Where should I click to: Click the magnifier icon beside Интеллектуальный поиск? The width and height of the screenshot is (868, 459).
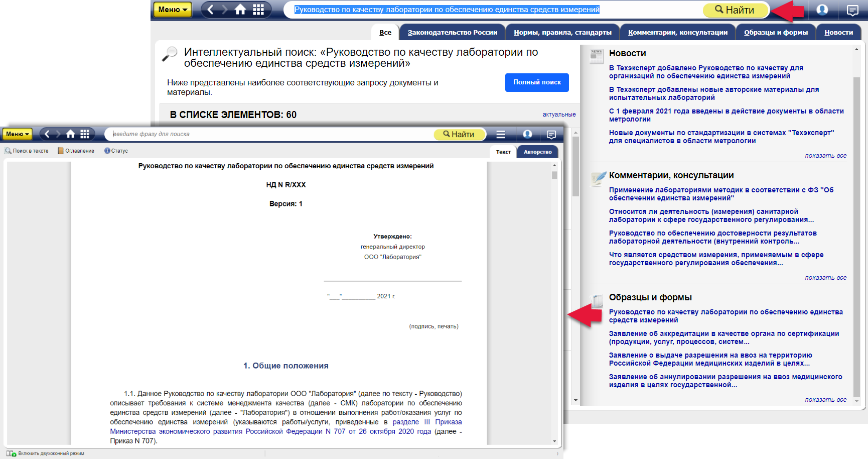point(170,54)
